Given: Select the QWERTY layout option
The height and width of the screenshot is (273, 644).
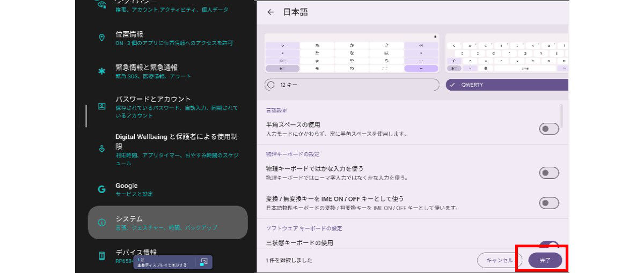Looking at the screenshot, I should 507,85.
